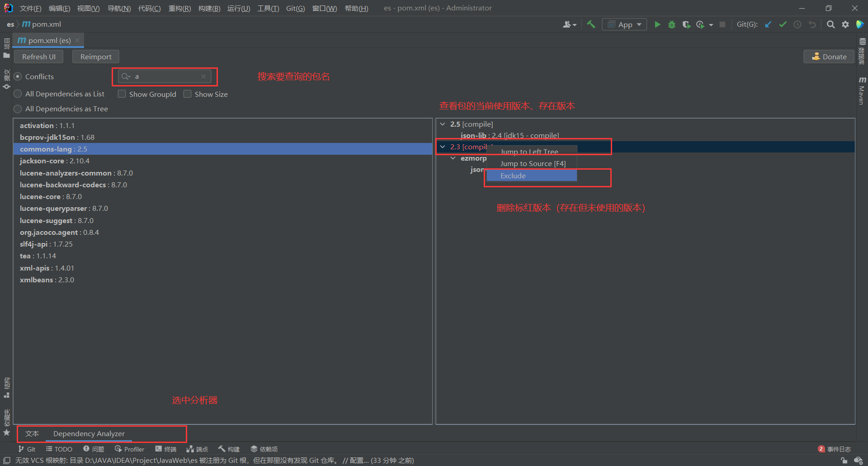The image size is (868, 466).
Task: Open the Git tool window tab
Action: (x=27, y=449)
